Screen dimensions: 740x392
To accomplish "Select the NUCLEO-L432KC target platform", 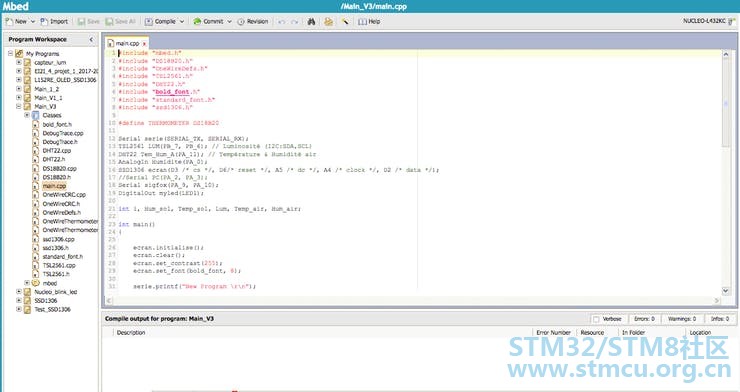I will tap(708, 21).
